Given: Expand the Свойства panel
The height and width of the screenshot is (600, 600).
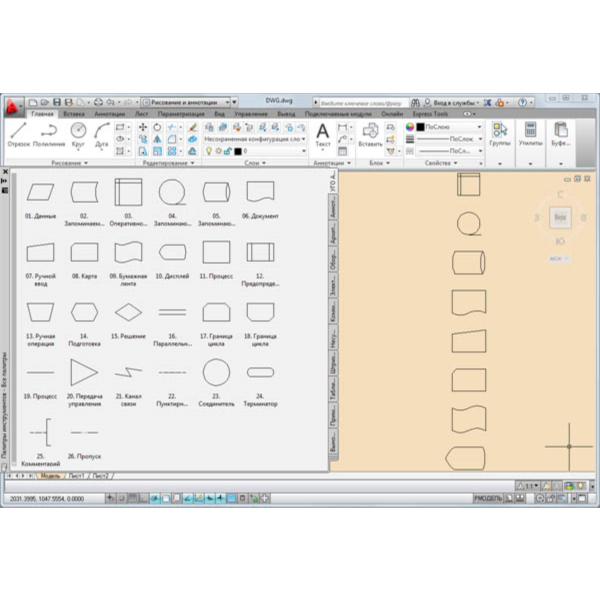Looking at the screenshot, I should coord(441,163).
